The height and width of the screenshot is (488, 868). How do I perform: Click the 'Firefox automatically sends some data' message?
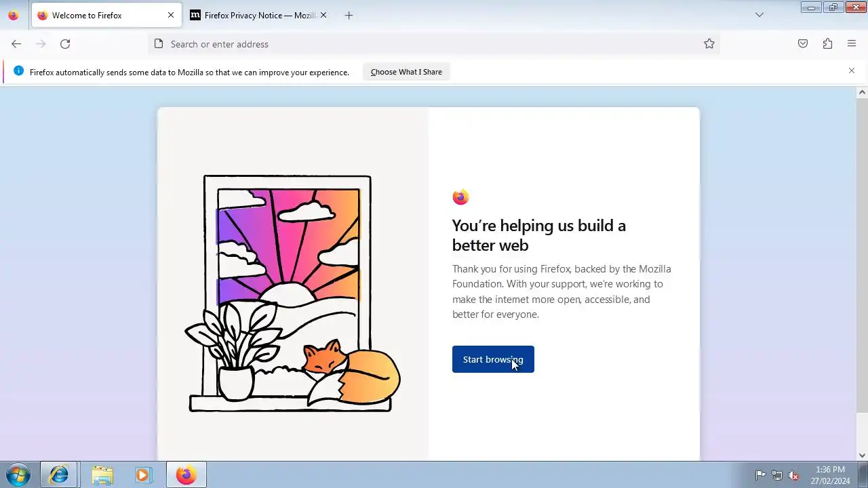(x=189, y=72)
